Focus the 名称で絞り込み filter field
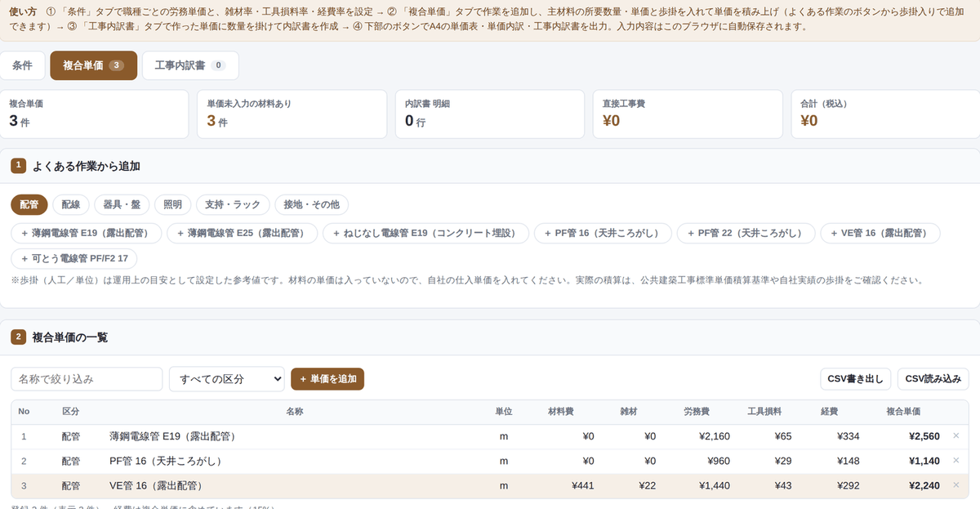The width and height of the screenshot is (980, 509). [87, 379]
